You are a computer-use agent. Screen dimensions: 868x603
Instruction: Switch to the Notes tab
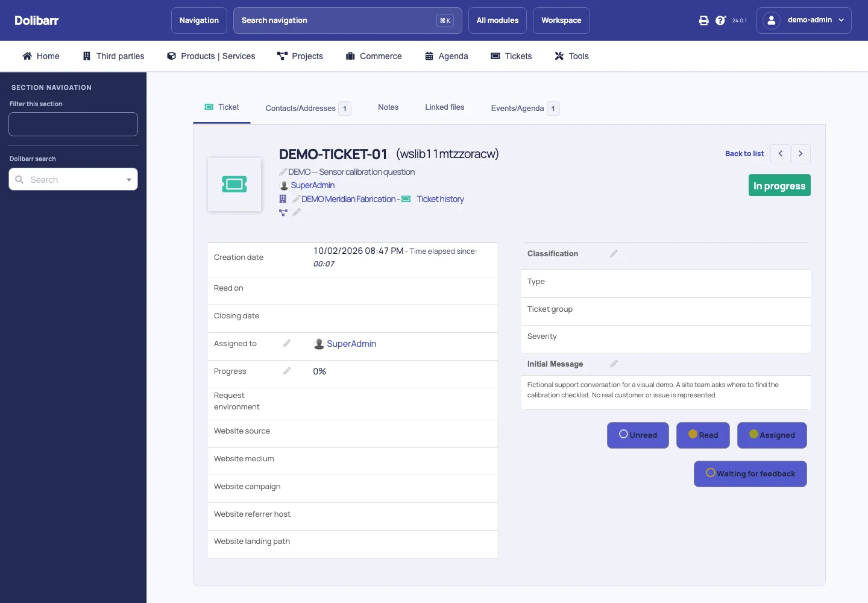[x=388, y=107]
